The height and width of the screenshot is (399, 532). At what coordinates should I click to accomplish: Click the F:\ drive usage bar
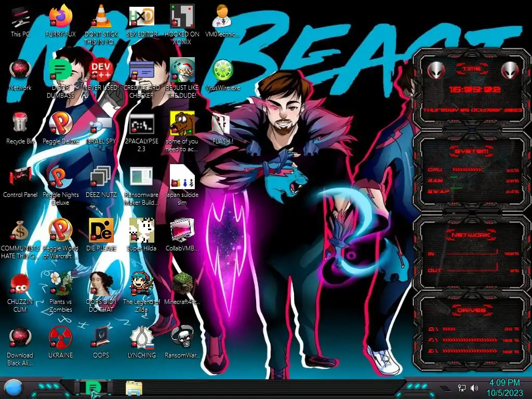point(471,340)
